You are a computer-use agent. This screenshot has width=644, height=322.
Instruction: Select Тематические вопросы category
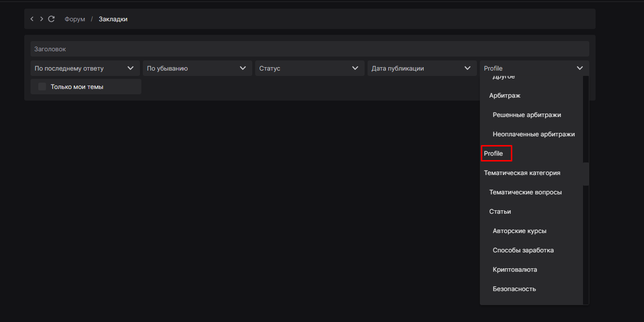coord(525,192)
